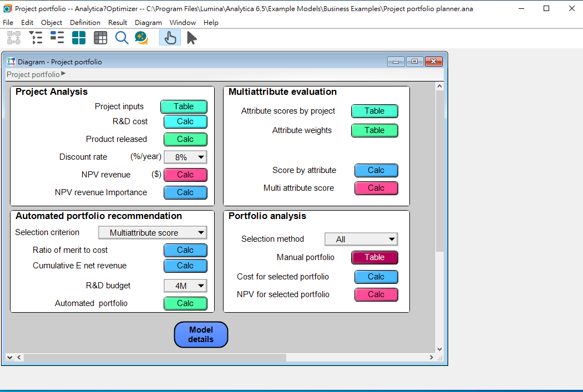This screenshot has width=583, height=392.
Task: Open Attribute scores by project Table
Action: (374, 111)
